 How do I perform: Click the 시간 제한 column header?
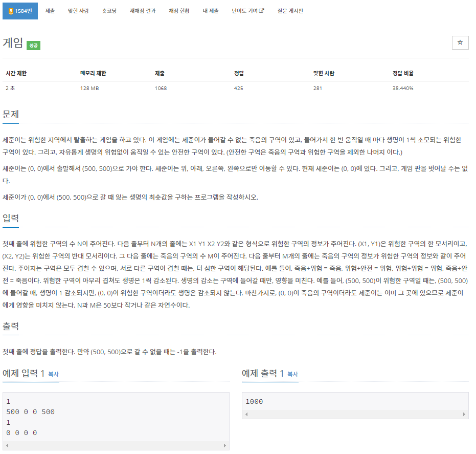tap(16, 73)
